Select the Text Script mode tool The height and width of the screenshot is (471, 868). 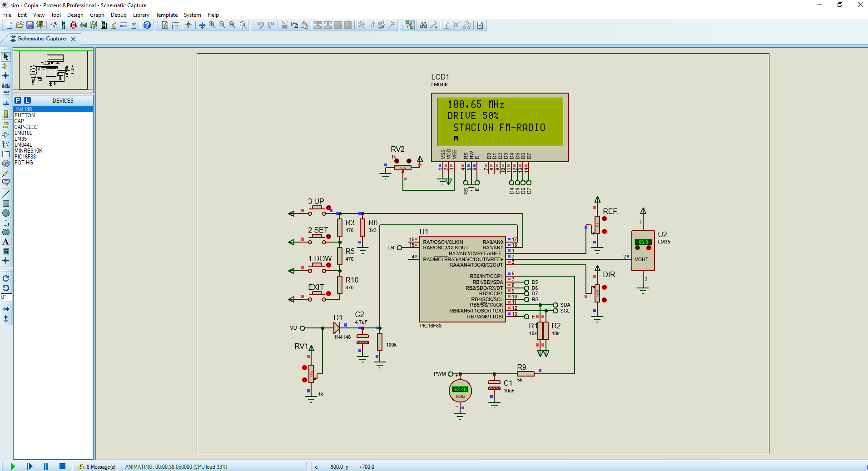[6, 95]
